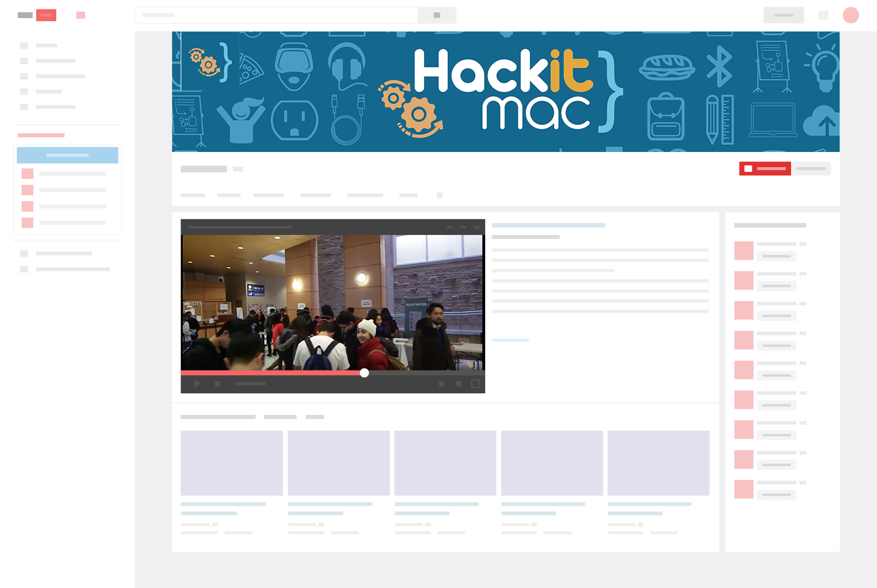The width and height of the screenshot is (877, 588).
Task: Click the top channel thumbnail in the right sidebar
Action: [x=744, y=251]
